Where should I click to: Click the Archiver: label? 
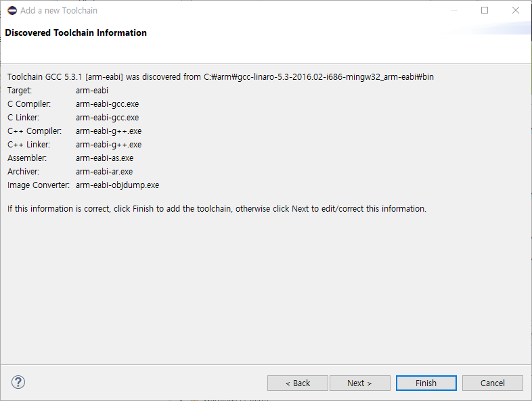coord(24,172)
